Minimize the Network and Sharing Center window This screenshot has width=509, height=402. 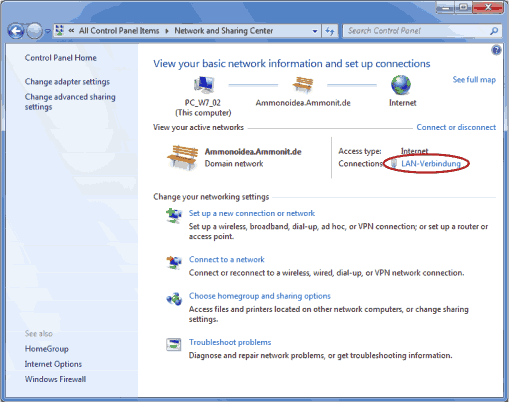pos(446,7)
